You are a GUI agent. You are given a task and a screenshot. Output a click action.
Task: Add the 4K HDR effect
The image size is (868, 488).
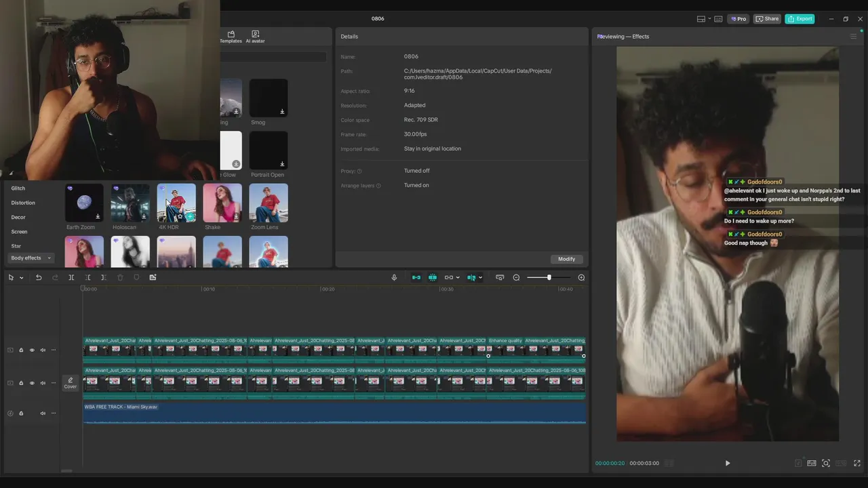coord(191,217)
